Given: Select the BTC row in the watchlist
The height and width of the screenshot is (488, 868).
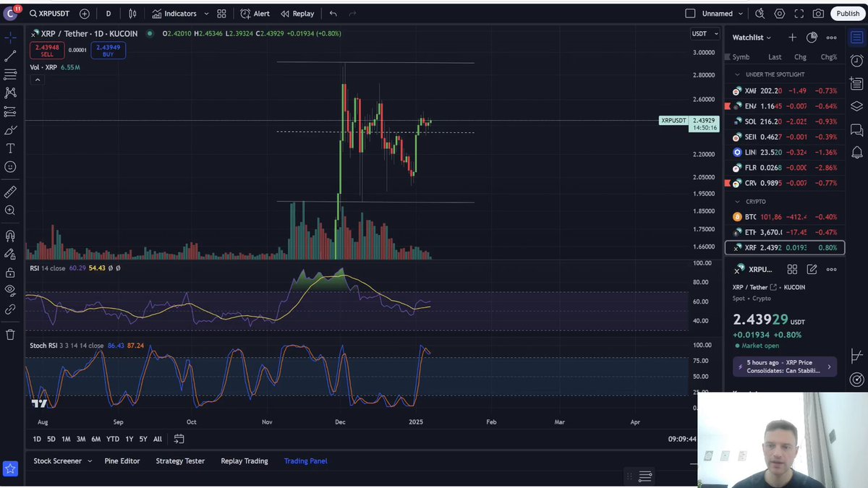Looking at the screenshot, I should click(785, 217).
